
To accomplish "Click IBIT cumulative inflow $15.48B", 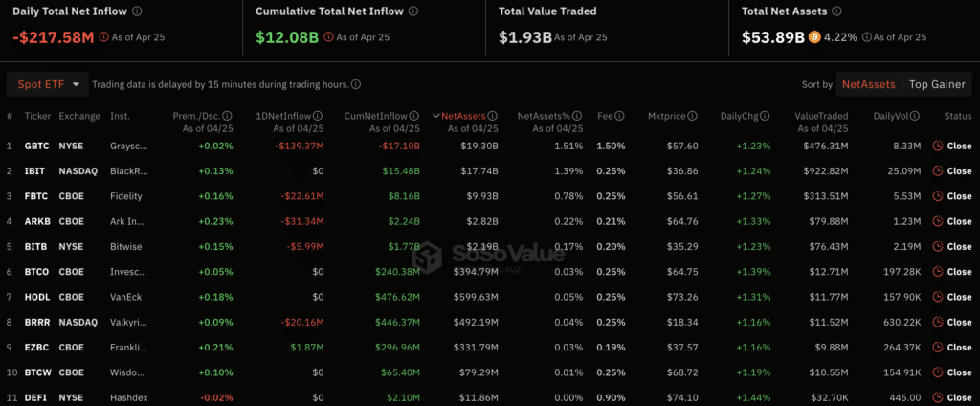I will click(403, 170).
